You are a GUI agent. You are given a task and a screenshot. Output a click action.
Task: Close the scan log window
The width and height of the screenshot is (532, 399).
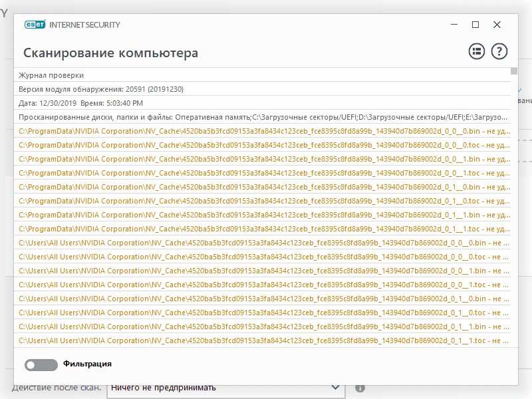(497, 25)
